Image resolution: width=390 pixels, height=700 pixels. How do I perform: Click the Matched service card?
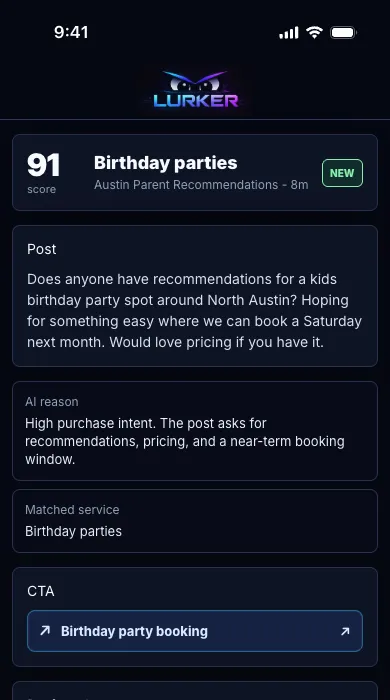coord(195,521)
